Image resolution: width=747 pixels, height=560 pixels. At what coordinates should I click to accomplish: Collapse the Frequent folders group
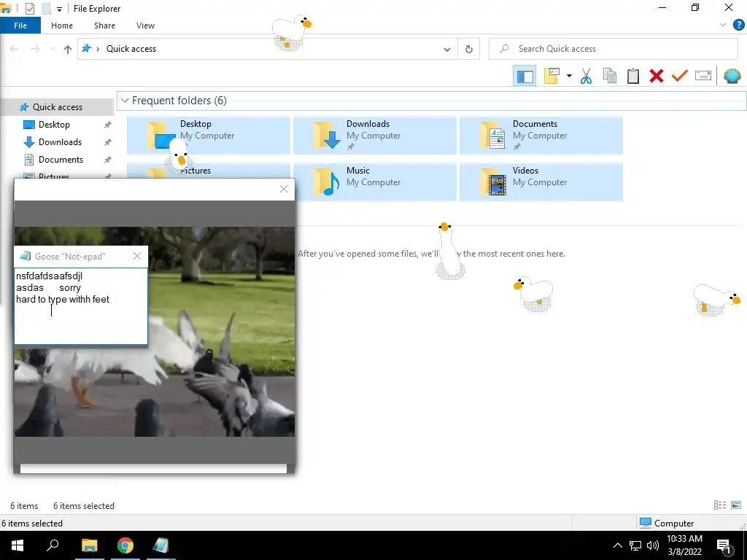coord(125,101)
